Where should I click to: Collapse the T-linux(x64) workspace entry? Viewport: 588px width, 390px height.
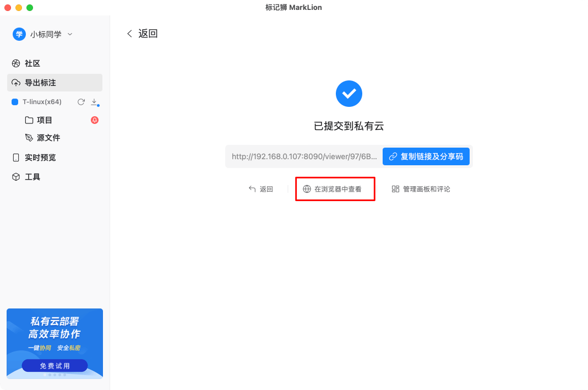[x=42, y=102]
